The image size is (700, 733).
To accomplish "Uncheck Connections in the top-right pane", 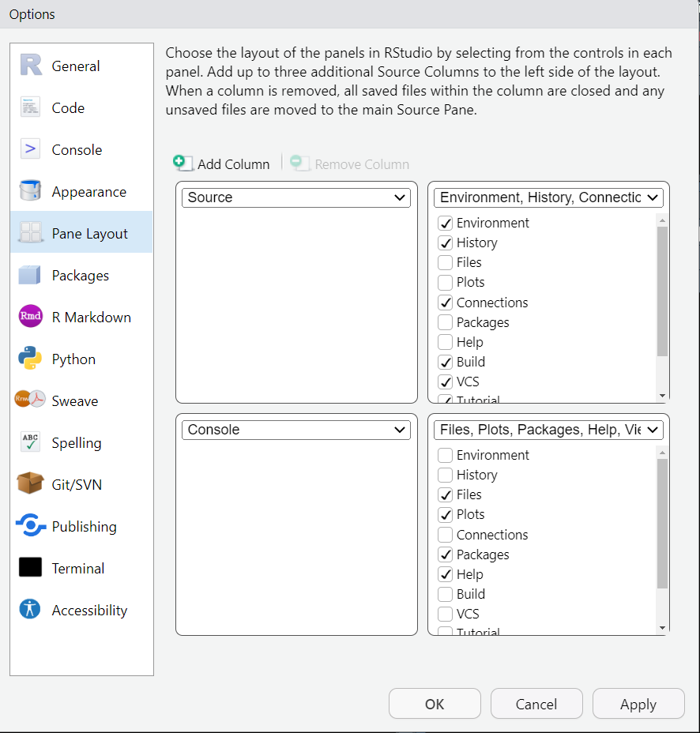I will [x=446, y=303].
